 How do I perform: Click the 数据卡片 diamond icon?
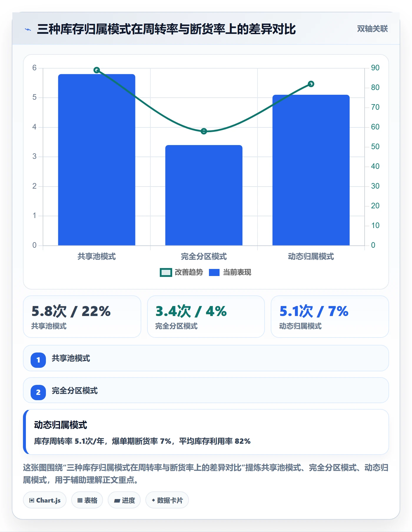(153, 500)
